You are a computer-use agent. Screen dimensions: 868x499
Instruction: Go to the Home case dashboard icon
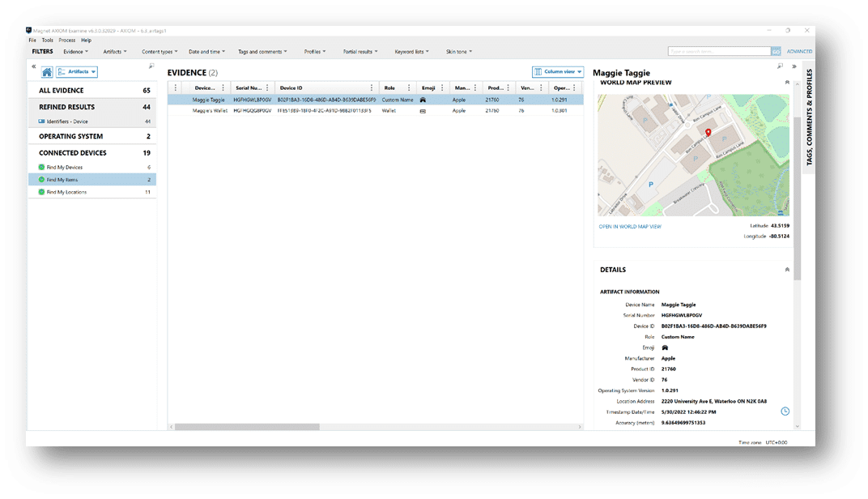[x=47, y=72]
